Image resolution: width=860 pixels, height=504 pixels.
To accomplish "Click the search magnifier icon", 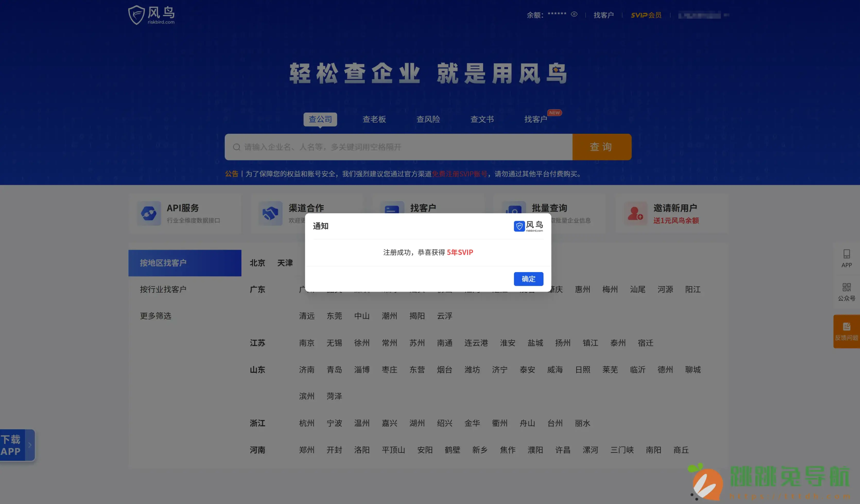I will tap(237, 147).
